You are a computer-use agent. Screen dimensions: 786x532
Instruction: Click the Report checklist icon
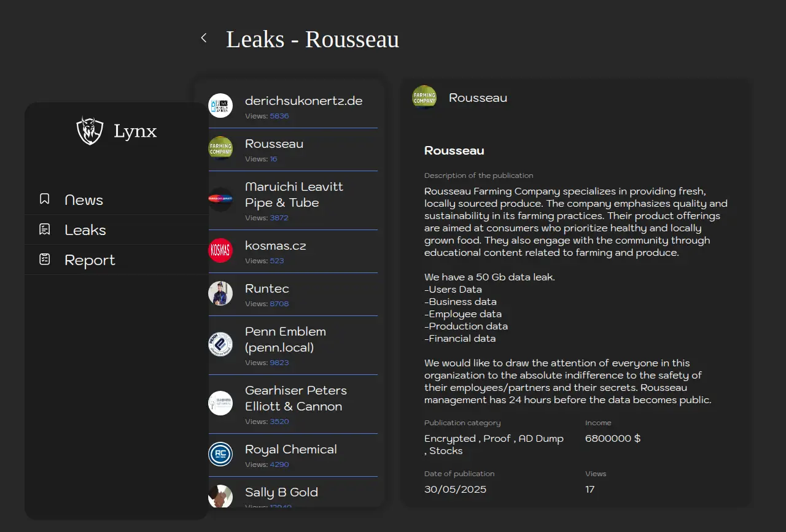coord(45,260)
